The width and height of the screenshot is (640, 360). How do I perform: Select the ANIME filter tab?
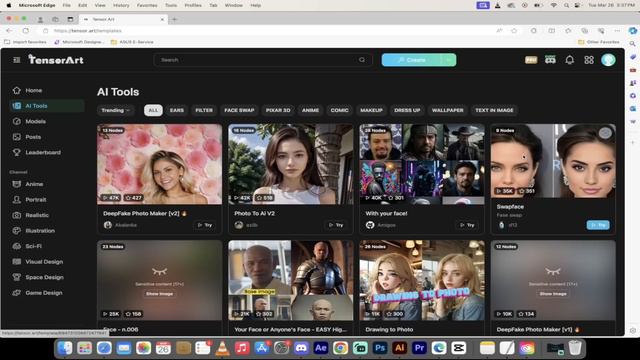[310, 110]
